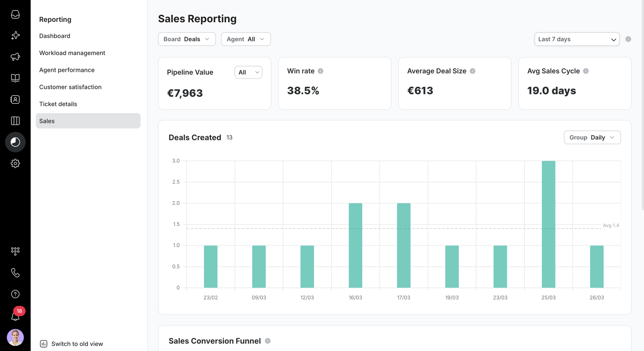Open the inbox icon in sidebar

tap(15, 14)
